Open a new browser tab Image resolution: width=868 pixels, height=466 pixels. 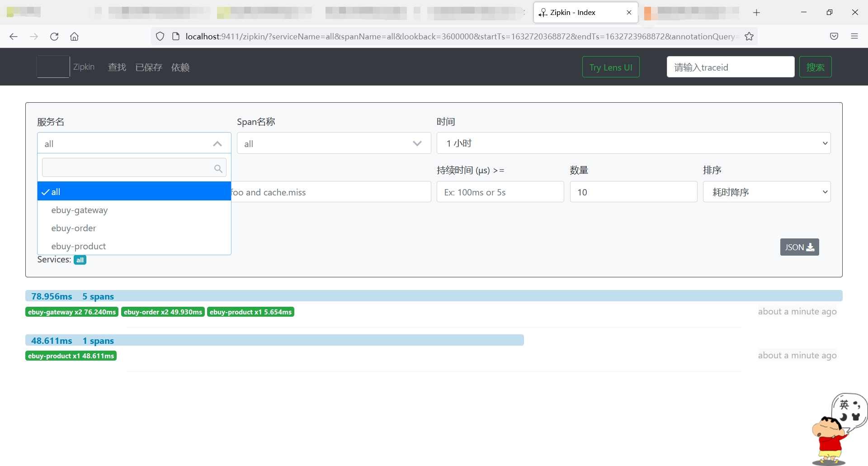click(x=756, y=13)
